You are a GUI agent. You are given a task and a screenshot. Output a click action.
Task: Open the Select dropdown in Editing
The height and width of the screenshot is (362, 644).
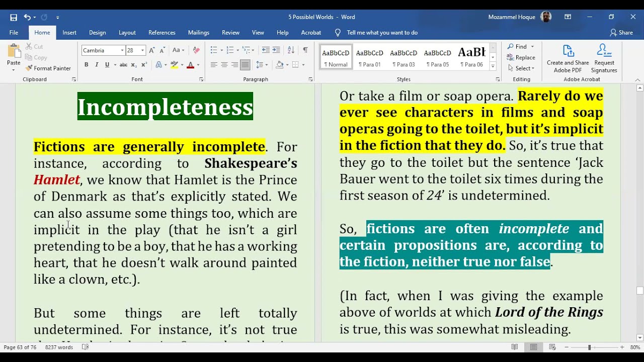coord(521,68)
